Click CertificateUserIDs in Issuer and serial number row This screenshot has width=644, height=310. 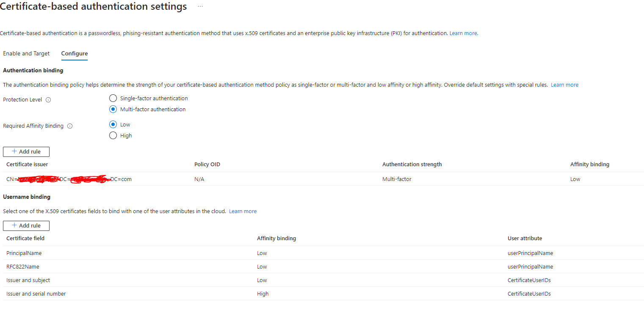point(529,294)
